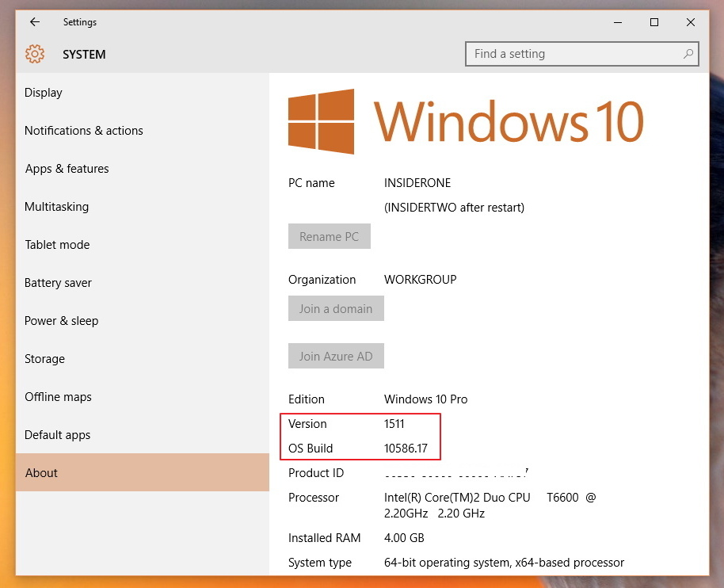Click the Join a domain button

[336, 308]
